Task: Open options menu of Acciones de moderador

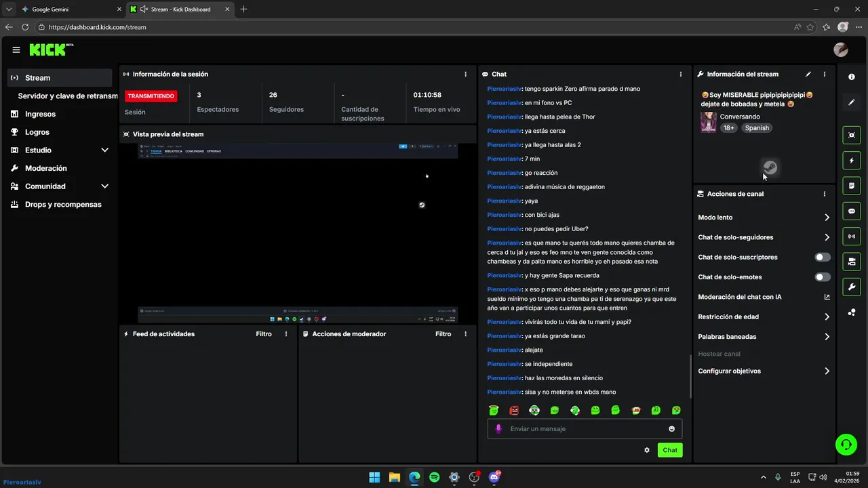Action: 465,334
